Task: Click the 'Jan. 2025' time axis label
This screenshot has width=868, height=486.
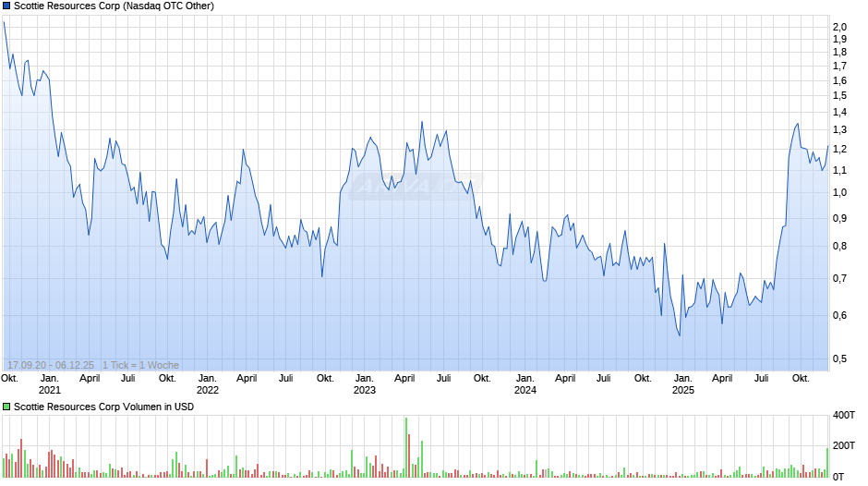Action: click(x=682, y=384)
